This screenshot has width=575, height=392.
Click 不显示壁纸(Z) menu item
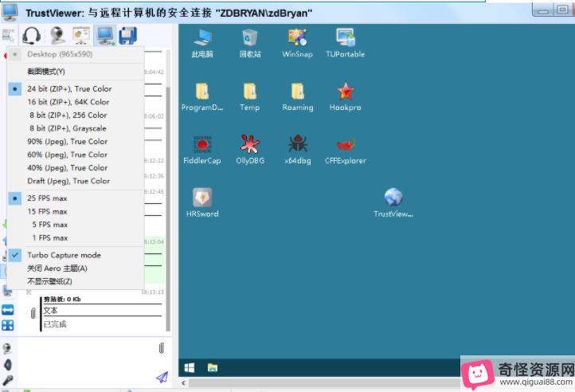point(49,281)
